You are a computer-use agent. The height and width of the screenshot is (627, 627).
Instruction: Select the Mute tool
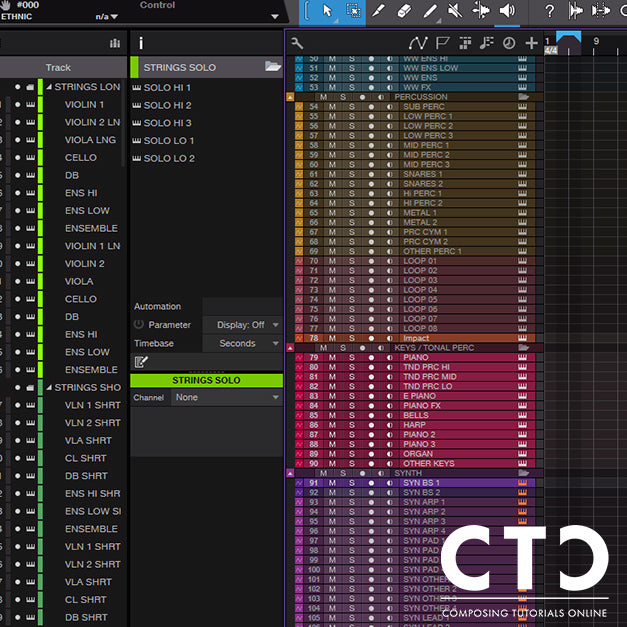point(456,11)
